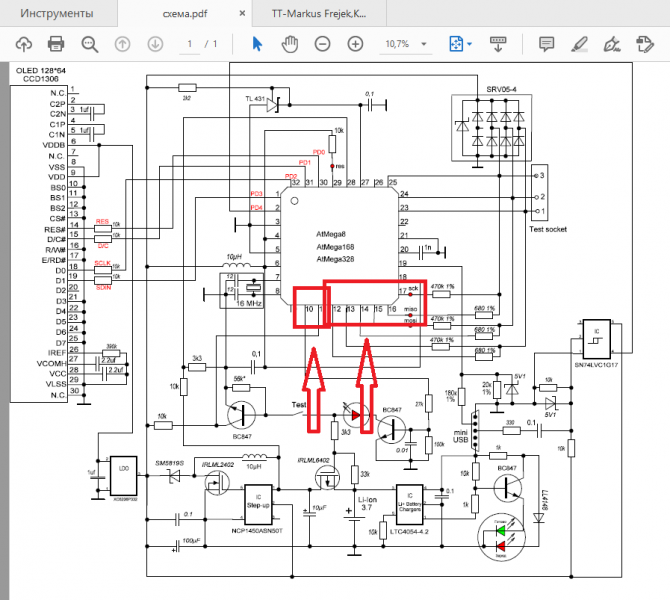The height and width of the screenshot is (600, 670).
Task: Switch to TT-Markus Frejek document tab
Action: (x=320, y=14)
